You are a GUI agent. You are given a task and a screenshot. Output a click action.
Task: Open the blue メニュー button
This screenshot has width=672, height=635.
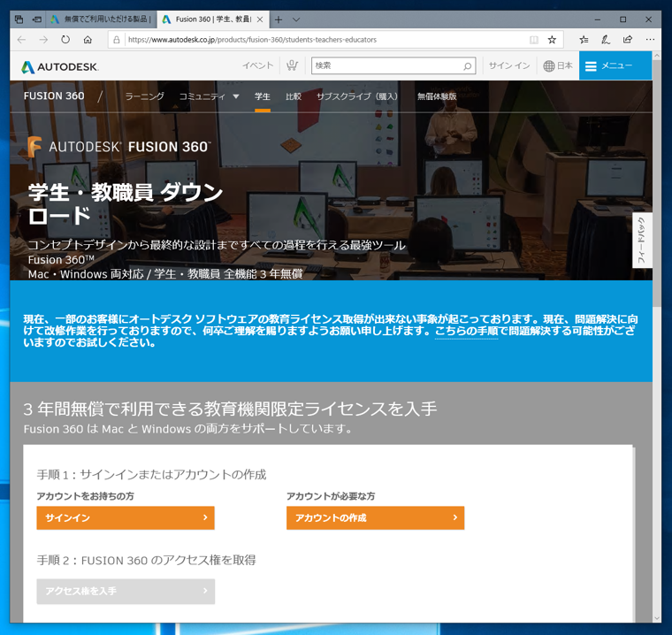tap(615, 65)
